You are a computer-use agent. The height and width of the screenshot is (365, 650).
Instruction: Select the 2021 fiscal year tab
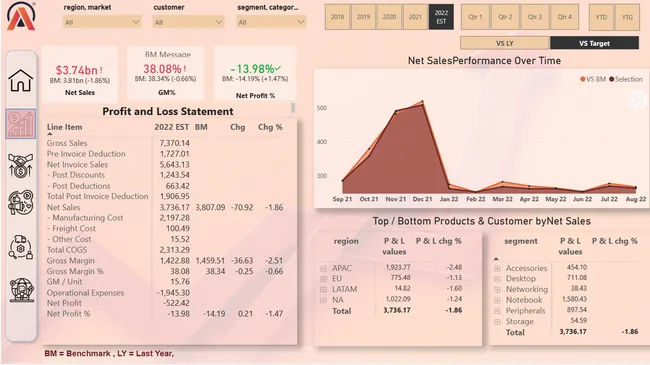pos(415,17)
